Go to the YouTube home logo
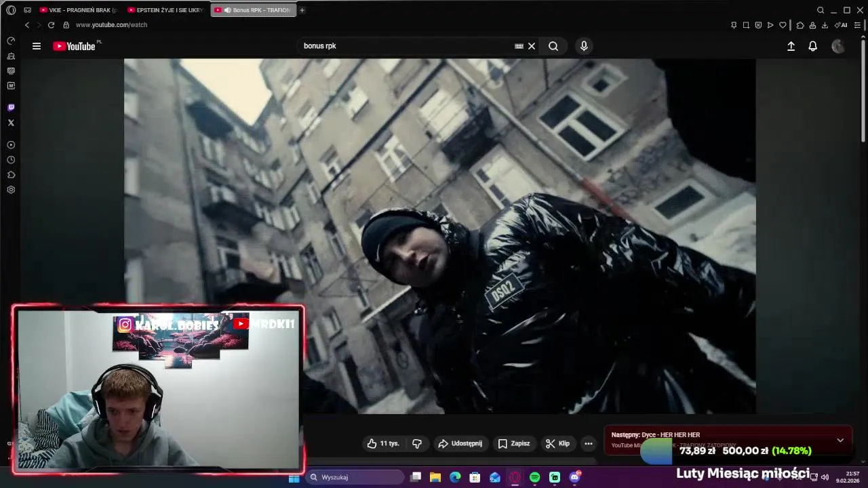Viewport: 868px width, 488px height. [x=74, y=46]
